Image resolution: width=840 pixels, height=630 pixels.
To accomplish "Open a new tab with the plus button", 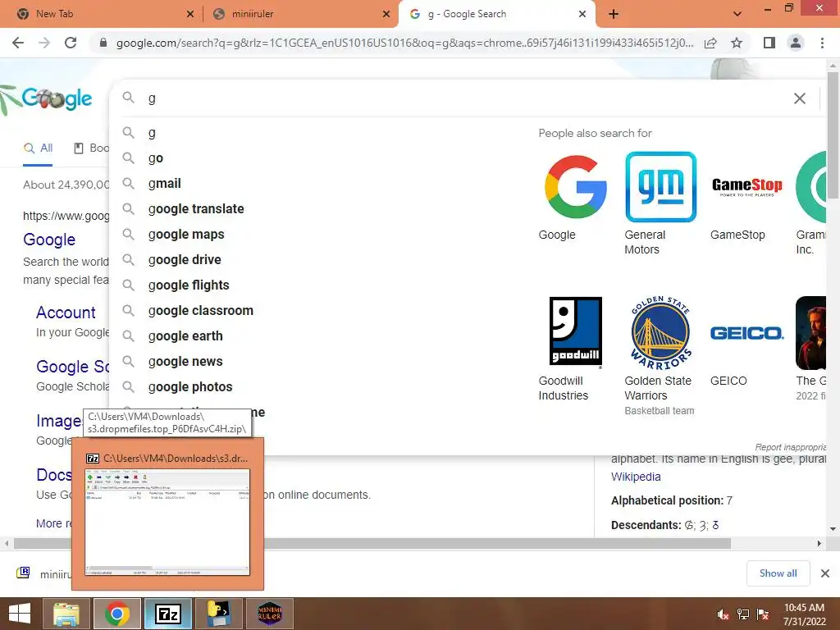I will pos(614,14).
